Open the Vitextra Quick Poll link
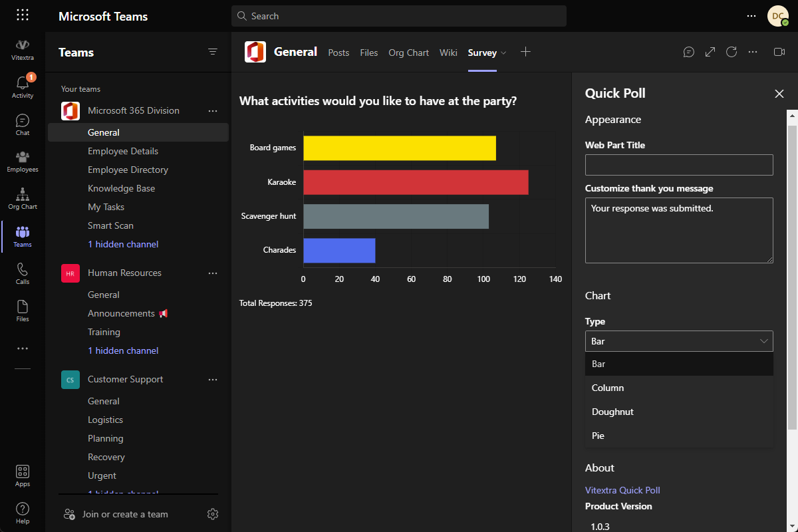This screenshot has height=532, width=798. (x=622, y=490)
